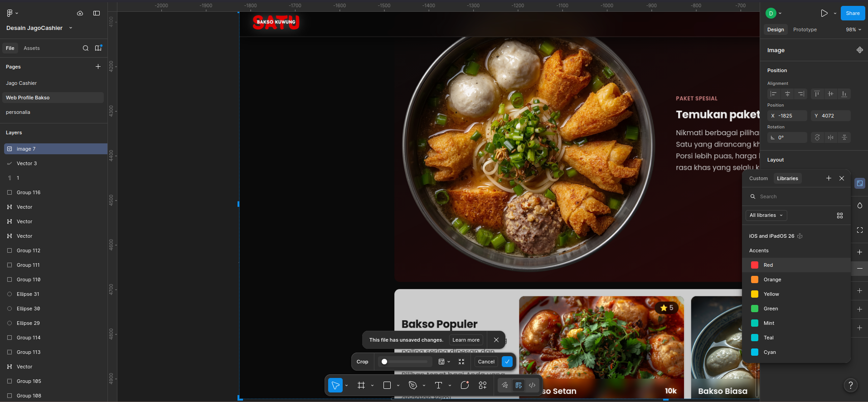
Task: Click the individual corners bracket icon
Action: (x=860, y=230)
